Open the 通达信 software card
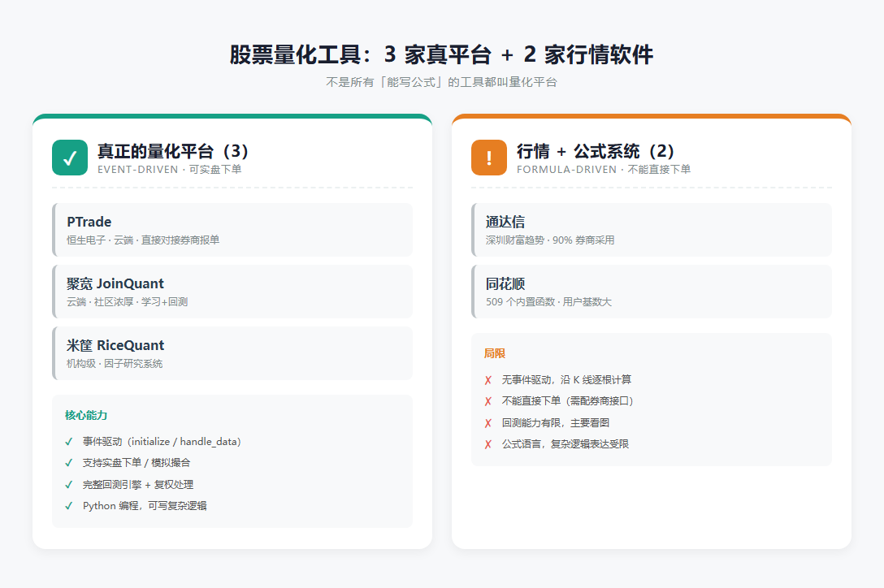 [x=652, y=230]
